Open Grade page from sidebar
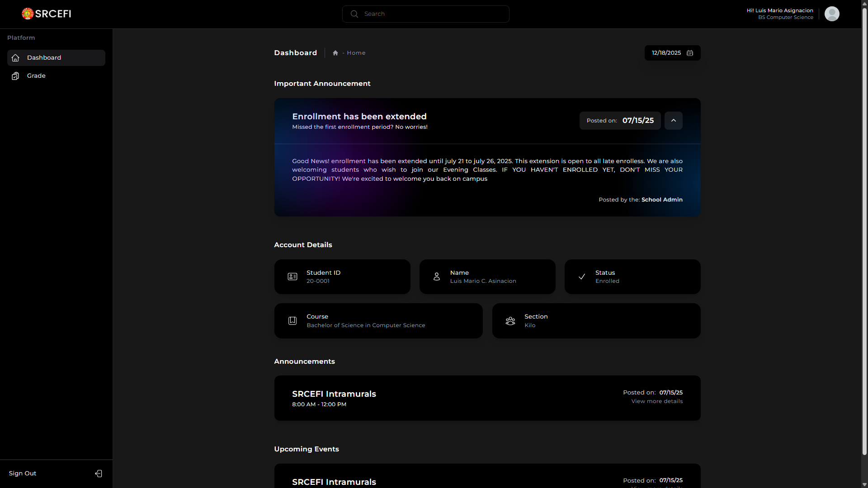868x488 pixels. pos(36,76)
